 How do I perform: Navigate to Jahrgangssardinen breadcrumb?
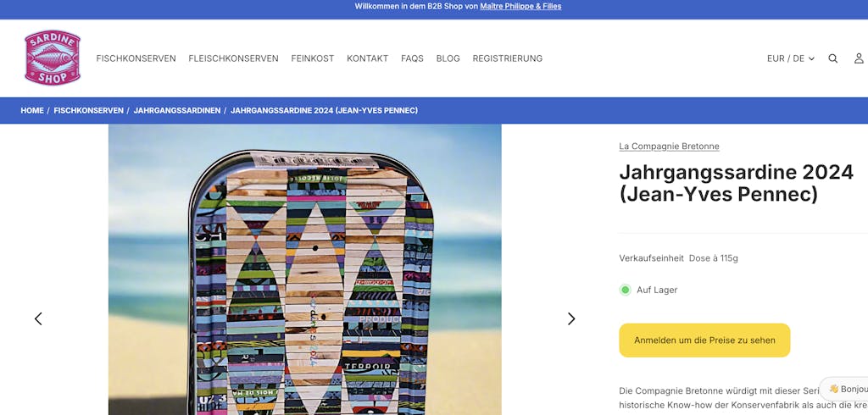coord(177,111)
